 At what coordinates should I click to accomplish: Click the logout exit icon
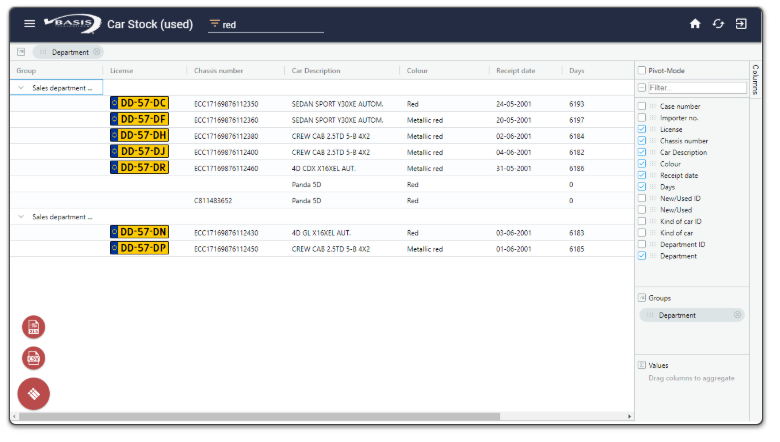pos(741,24)
